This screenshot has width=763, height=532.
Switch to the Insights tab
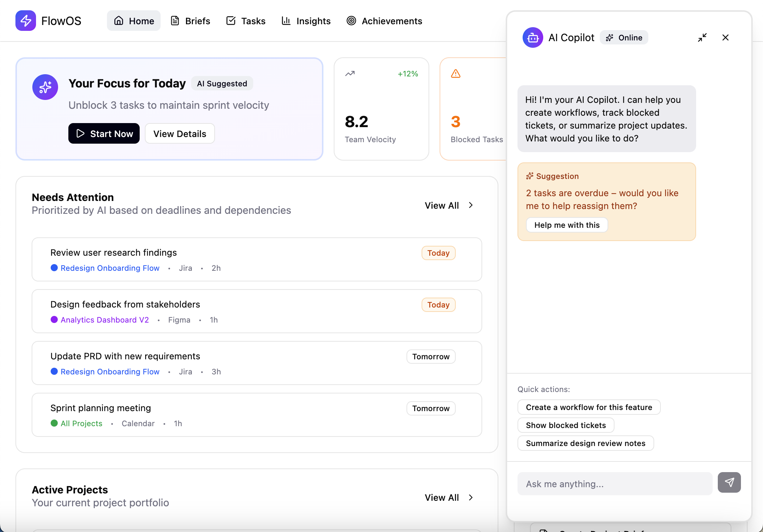(x=306, y=21)
